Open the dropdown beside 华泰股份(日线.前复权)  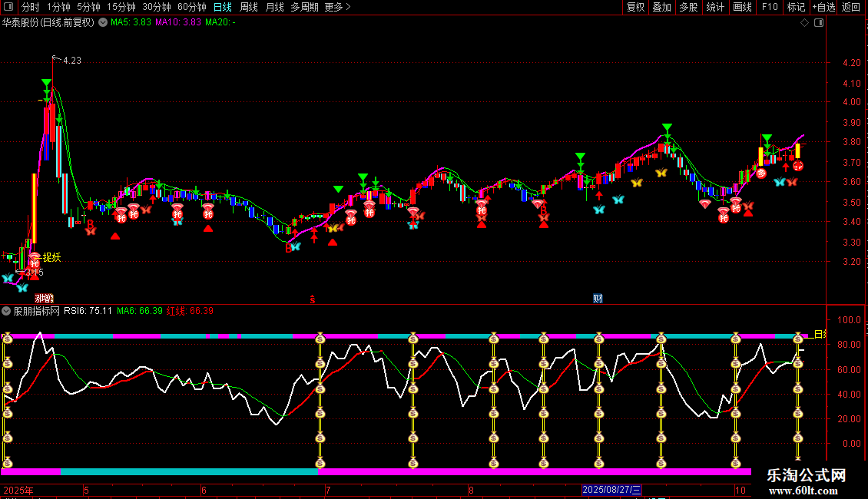pyautogui.click(x=103, y=23)
